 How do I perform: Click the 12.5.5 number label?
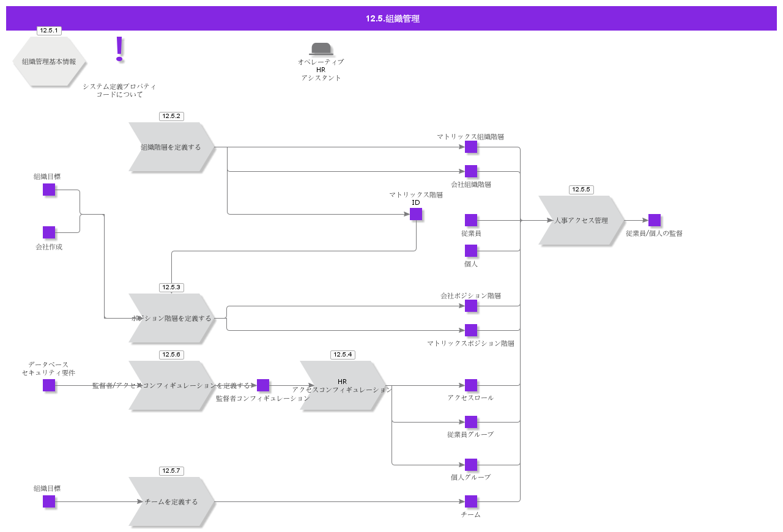pyautogui.click(x=581, y=190)
